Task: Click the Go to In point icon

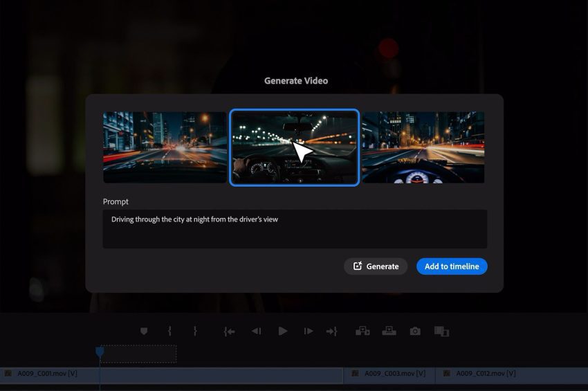Action: pyautogui.click(x=229, y=331)
